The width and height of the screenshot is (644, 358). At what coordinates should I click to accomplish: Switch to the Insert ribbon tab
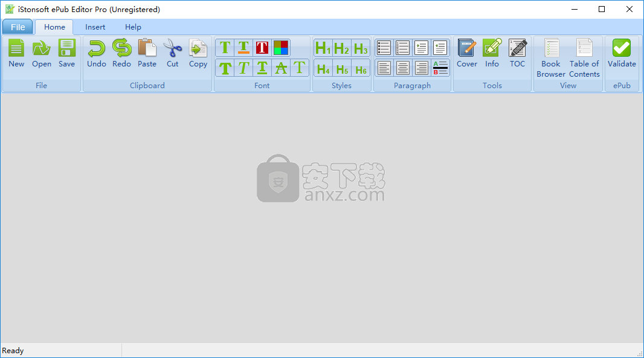(95, 27)
